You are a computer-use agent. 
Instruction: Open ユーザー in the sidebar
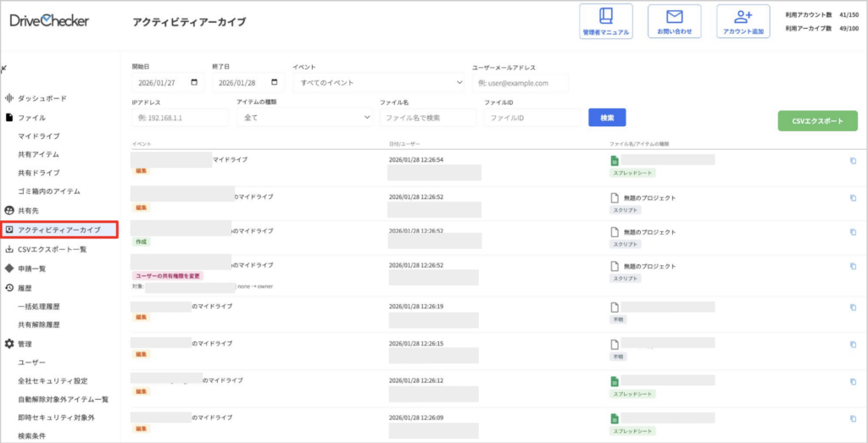(x=31, y=363)
